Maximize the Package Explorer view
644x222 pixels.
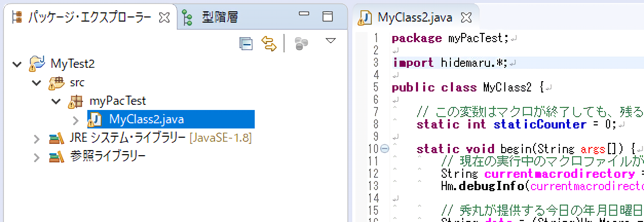pos(327,17)
